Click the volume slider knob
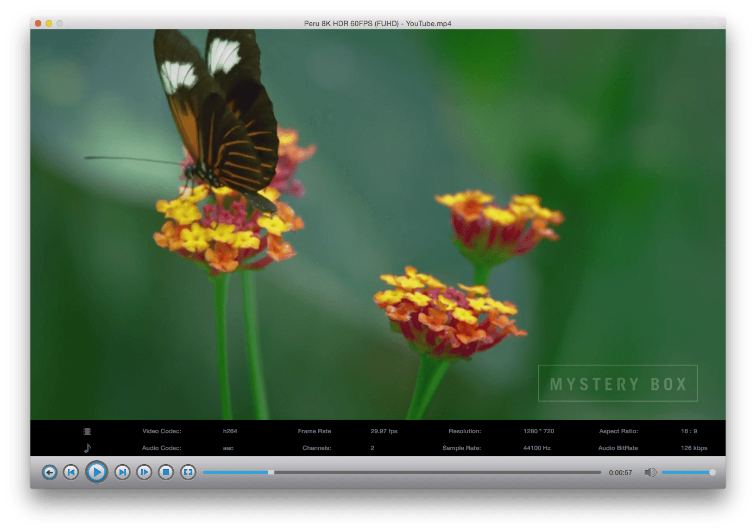This screenshot has height=532, width=756. coord(713,472)
